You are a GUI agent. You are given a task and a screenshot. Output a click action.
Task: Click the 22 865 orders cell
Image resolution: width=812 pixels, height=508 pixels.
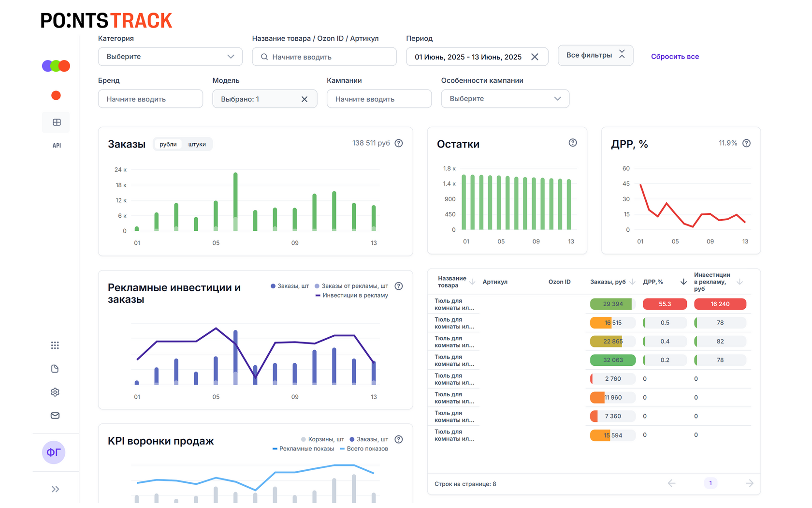[x=613, y=342]
